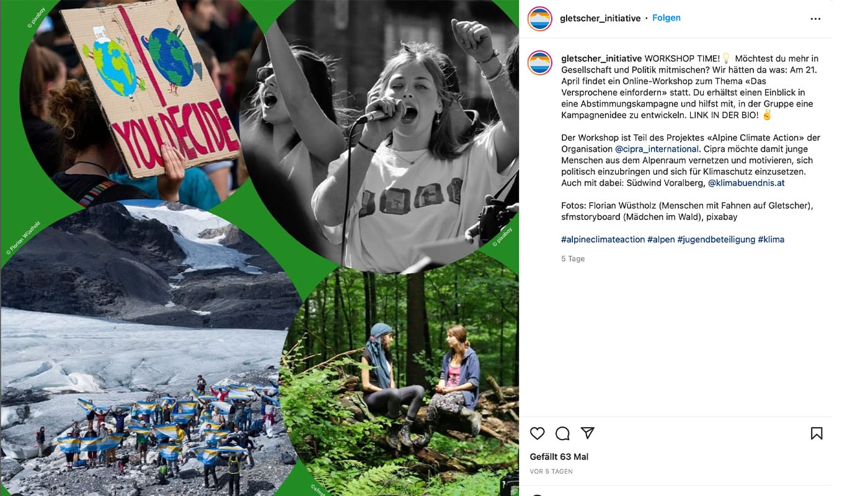
Task: Share the post via paper plane icon
Action: pyautogui.click(x=588, y=433)
